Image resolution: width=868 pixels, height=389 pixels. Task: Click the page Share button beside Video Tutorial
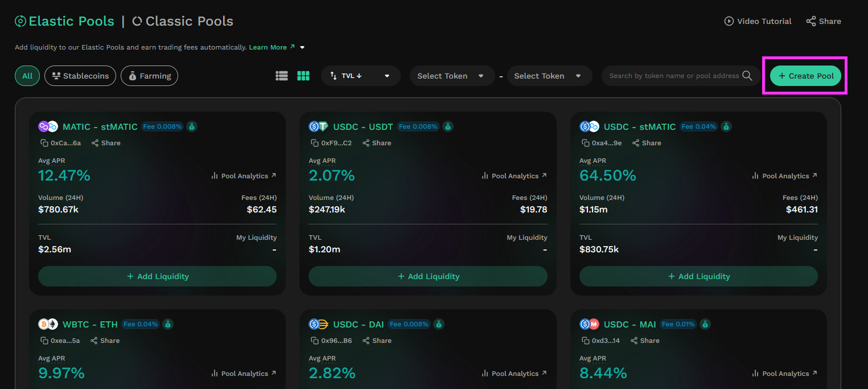[x=824, y=21]
